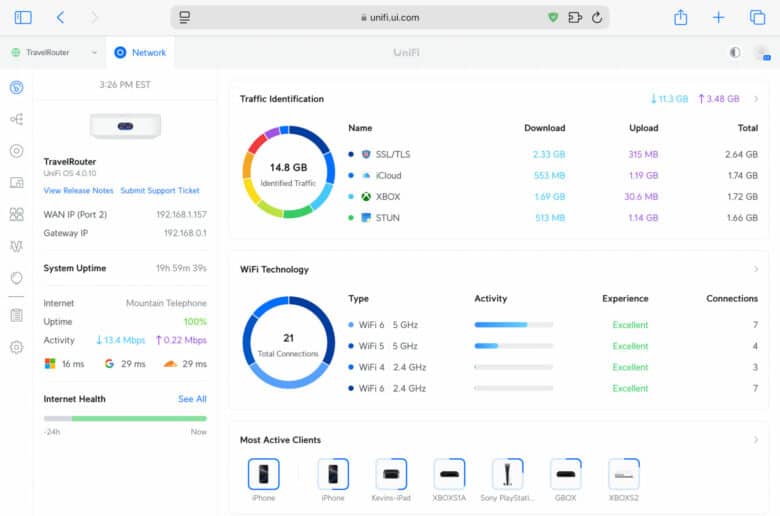This screenshot has height=516, width=780.
Task: Toggle dark/light theme icon
Action: click(735, 52)
